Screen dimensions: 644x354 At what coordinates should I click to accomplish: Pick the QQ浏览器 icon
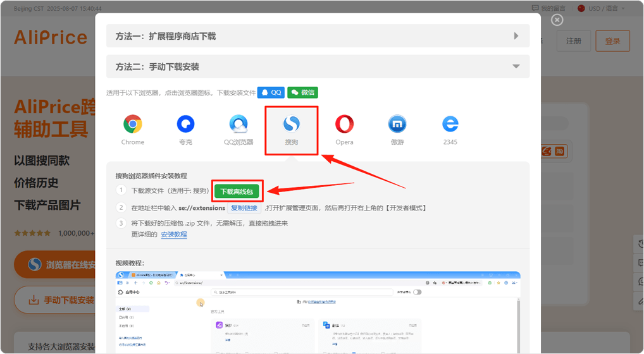pos(238,125)
